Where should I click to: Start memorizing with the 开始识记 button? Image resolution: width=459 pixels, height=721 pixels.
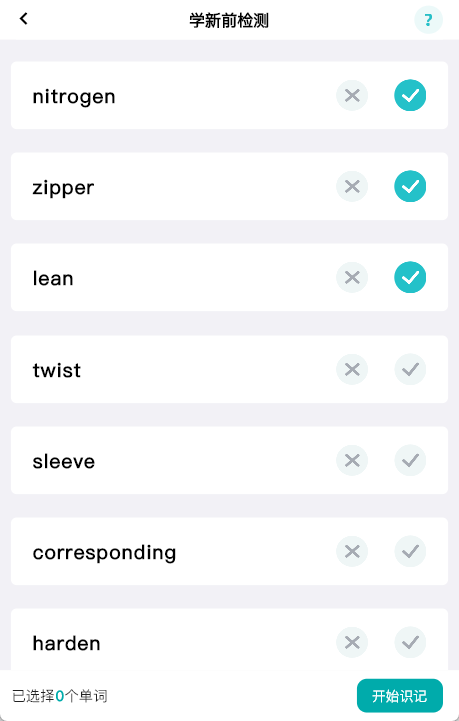[x=400, y=696]
